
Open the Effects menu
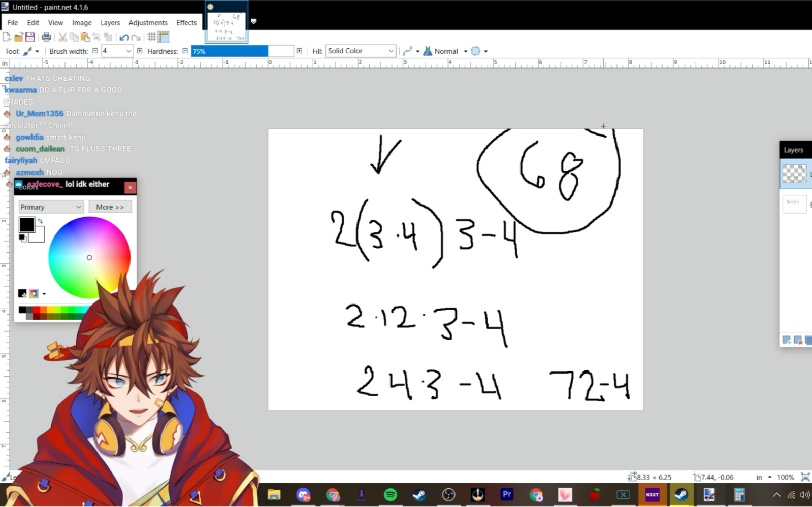click(x=186, y=23)
